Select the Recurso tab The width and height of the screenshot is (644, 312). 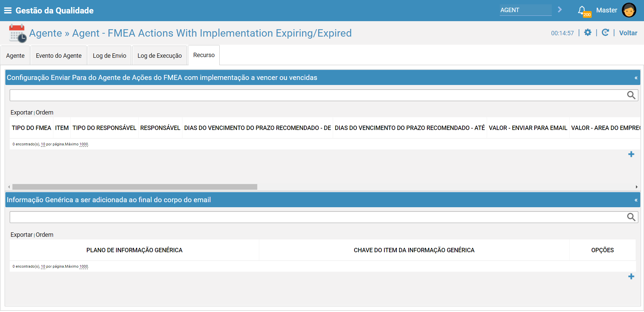click(204, 55)
